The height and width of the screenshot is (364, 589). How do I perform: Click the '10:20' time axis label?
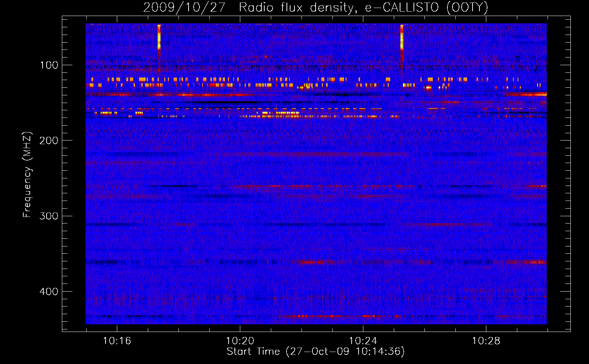240,341
